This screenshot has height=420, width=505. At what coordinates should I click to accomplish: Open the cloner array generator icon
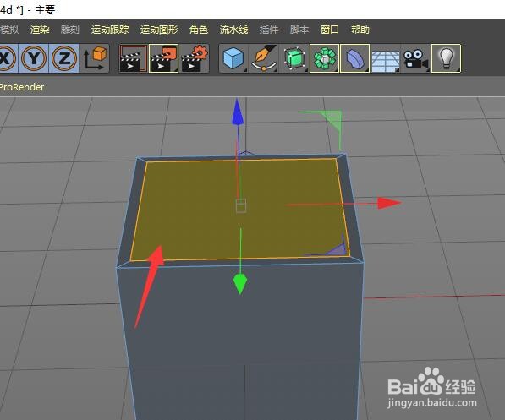pyautogui.click(x=324, y=58)
